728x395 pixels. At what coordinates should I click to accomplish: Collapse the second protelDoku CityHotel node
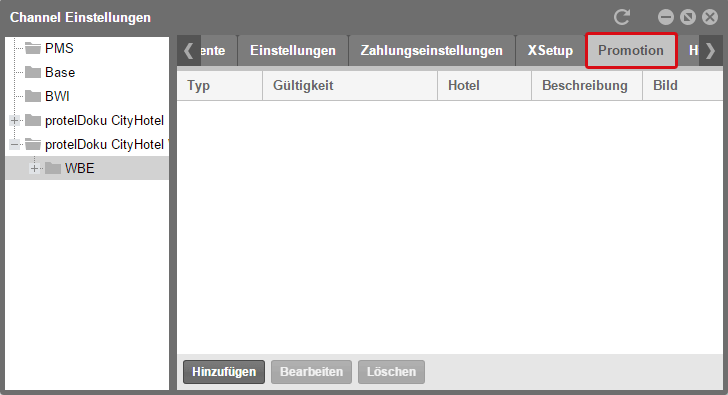14,144
